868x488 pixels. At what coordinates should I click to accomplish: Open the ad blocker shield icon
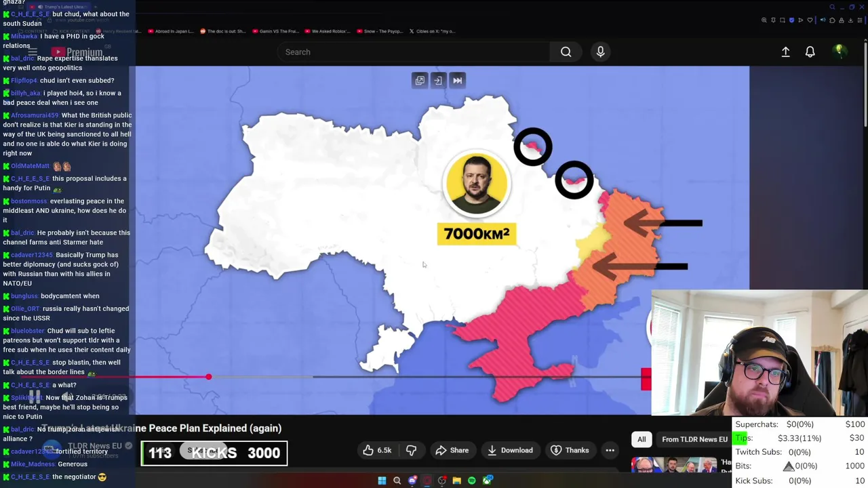791,20
